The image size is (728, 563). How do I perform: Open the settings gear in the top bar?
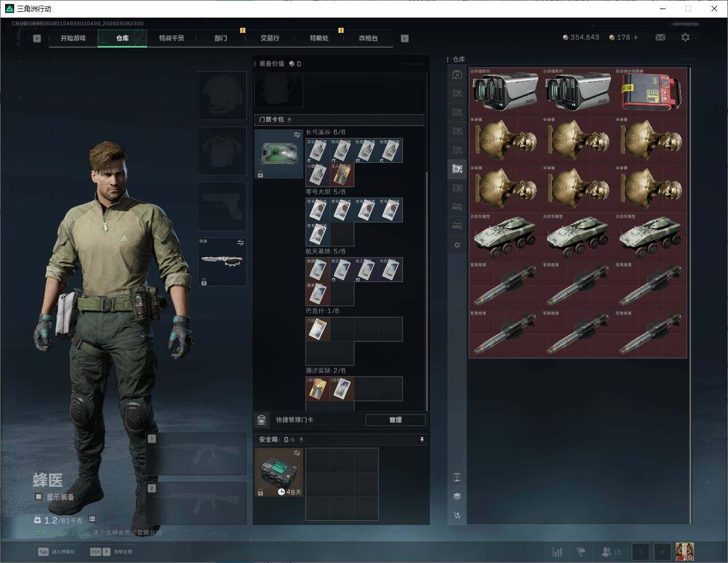pos(685,37)
